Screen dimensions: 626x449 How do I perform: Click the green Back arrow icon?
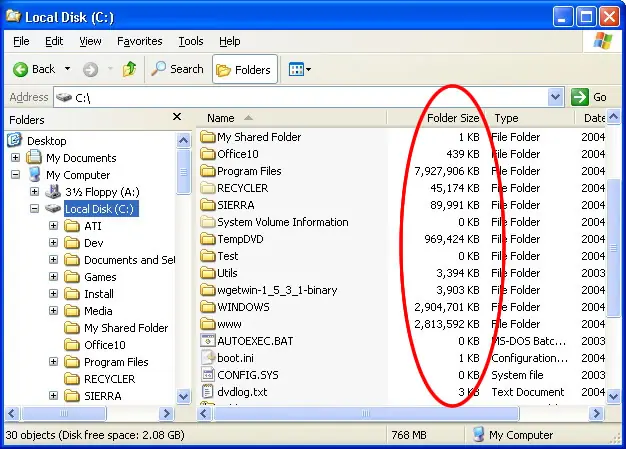coord(20,69)
